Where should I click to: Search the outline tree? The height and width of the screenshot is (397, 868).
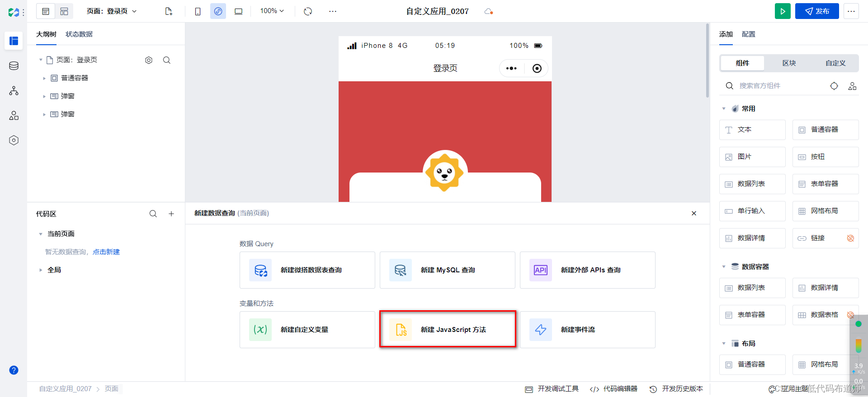(x=167, y=60)
